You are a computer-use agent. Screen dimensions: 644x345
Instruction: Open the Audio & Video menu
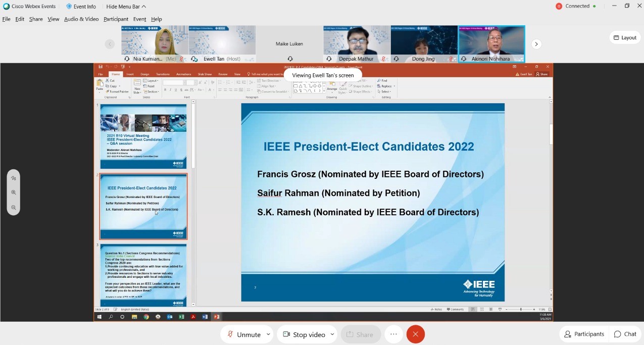pos(81,19)
